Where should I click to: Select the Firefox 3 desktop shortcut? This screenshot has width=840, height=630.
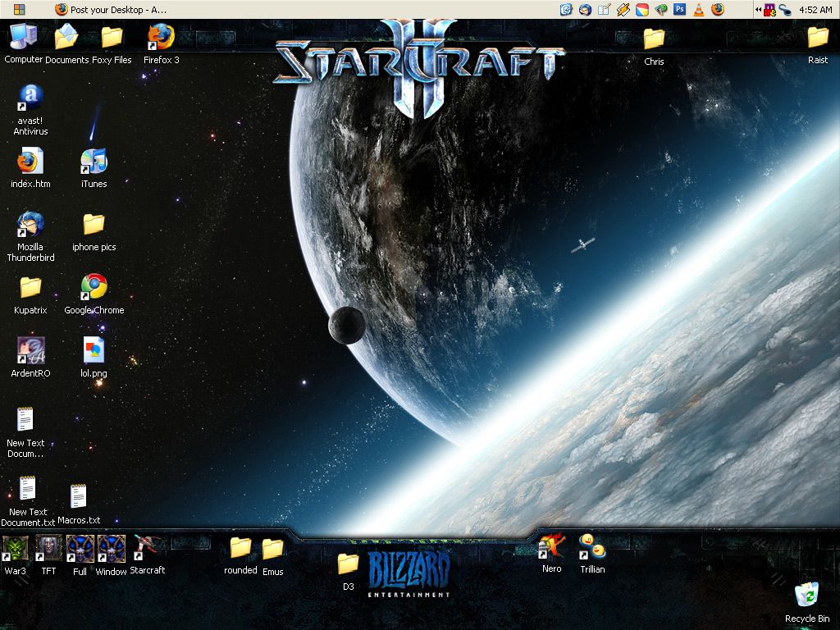click(x=162, y=43)
